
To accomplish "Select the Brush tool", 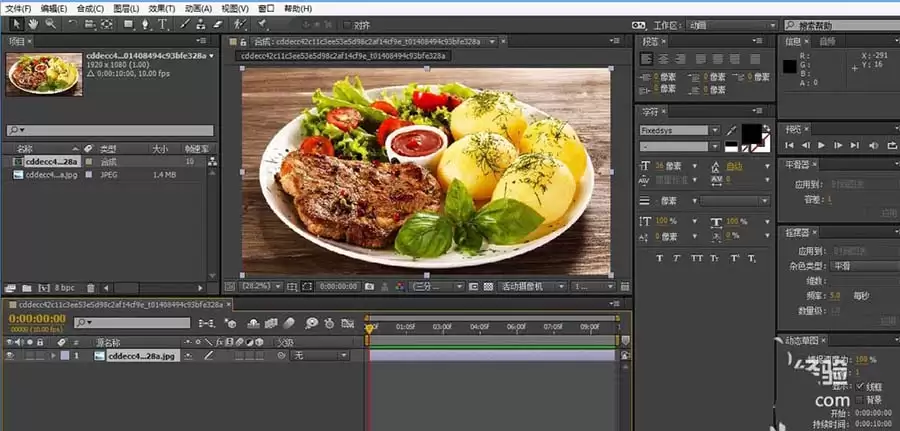I will pyautogui.click(x=185, y=24).
